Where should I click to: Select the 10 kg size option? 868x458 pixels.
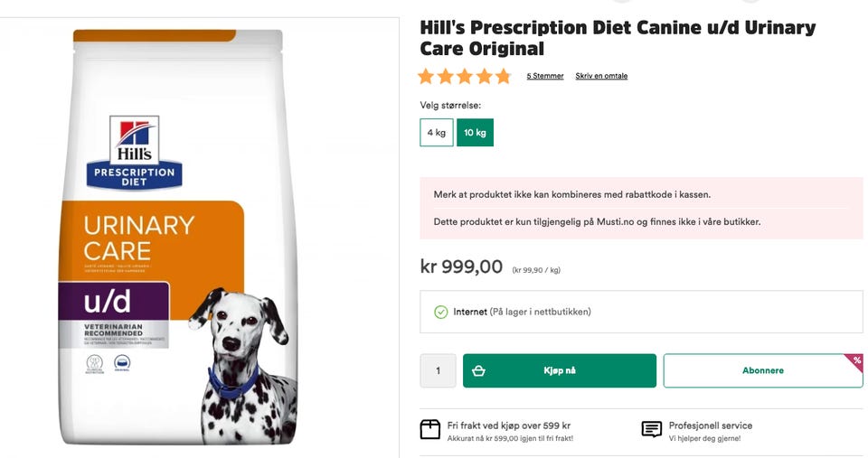click(475, 133)
